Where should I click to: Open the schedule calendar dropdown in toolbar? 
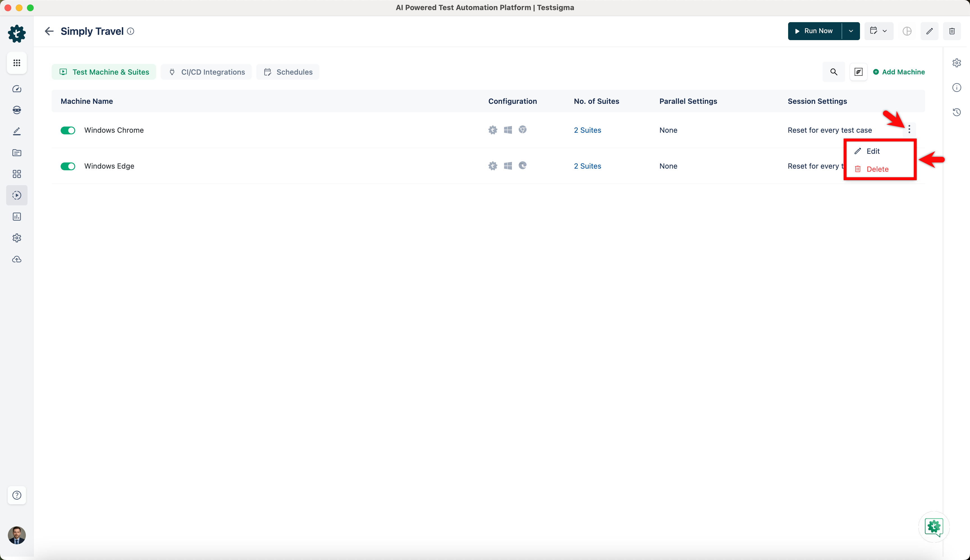click(879, 31)
